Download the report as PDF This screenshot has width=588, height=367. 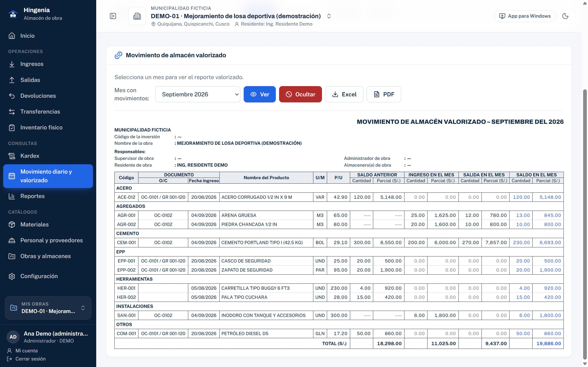384,94
